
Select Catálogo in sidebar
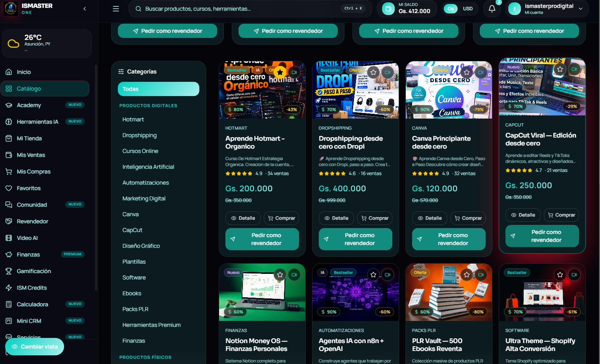click(45, 89)
